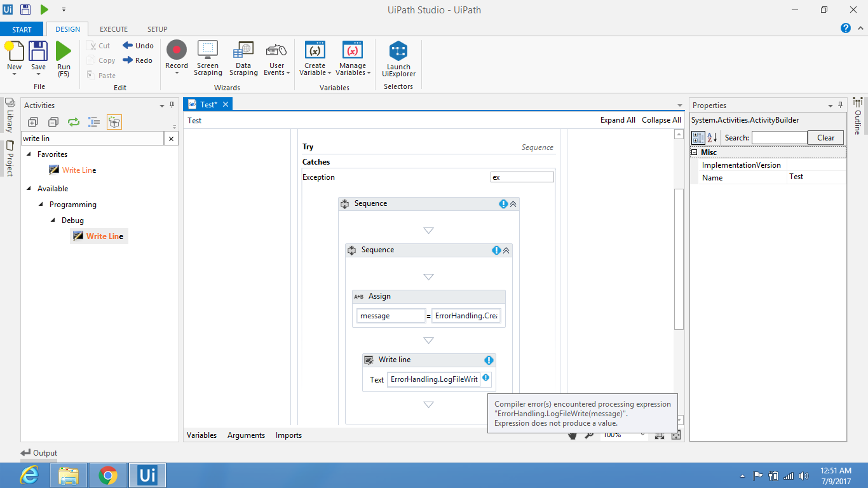
Task: Open the User Events dropdown arrow
Action: 288,73
